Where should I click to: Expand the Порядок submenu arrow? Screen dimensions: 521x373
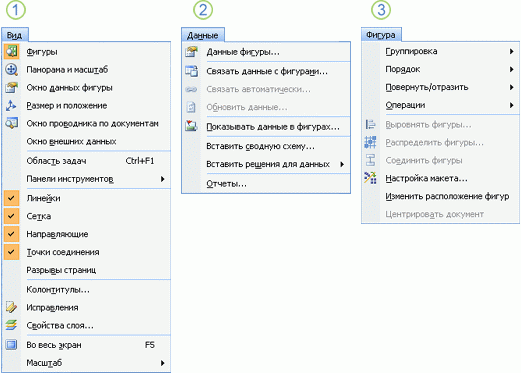click(512, 69)
